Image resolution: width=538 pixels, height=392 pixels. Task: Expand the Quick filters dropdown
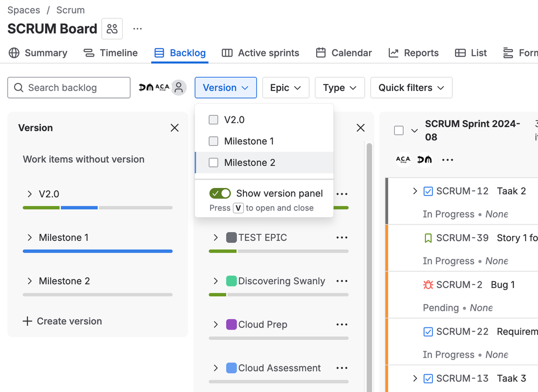pos(411,88)
